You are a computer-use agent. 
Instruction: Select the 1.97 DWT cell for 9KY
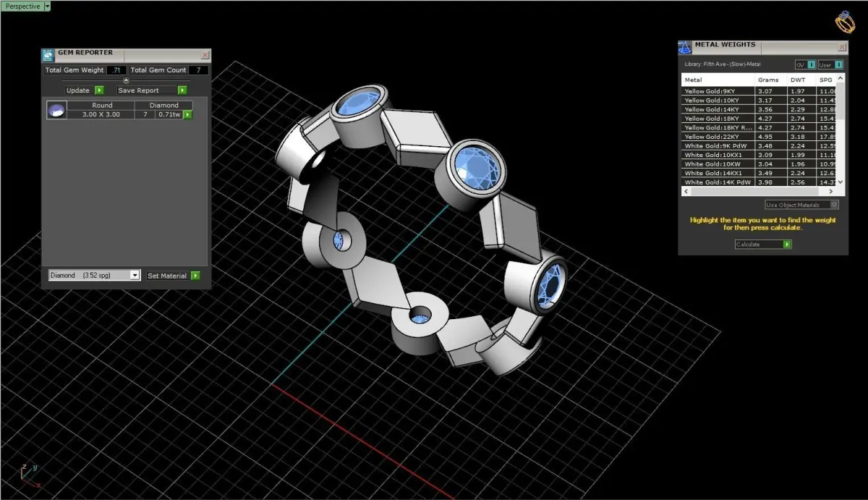click(801, 91)
